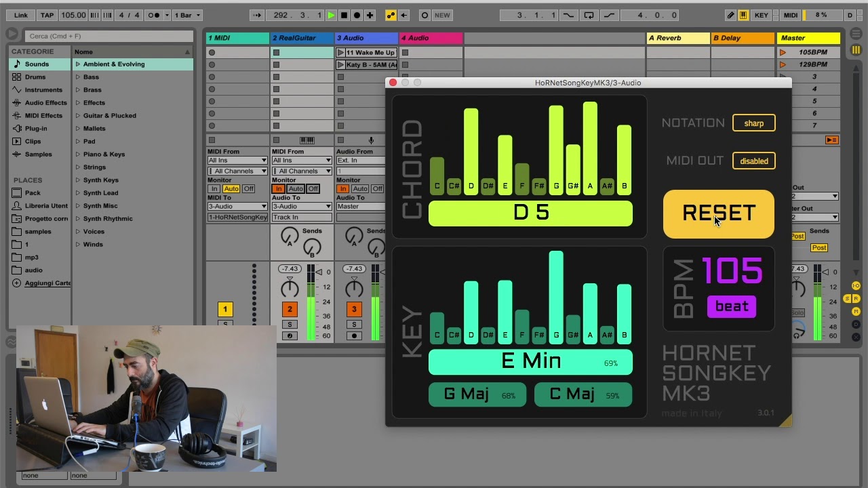The width and height of the screenshot is (868, 488).
Task: Open the 1 Bar quantization menu
Action: (x=186, y=15)
